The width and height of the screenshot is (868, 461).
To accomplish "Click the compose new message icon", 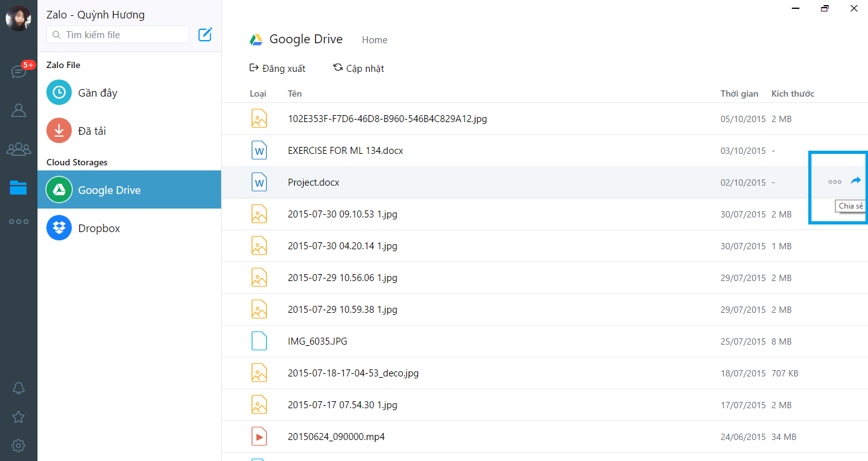I will pyautogui.click(x=205, y=34).
